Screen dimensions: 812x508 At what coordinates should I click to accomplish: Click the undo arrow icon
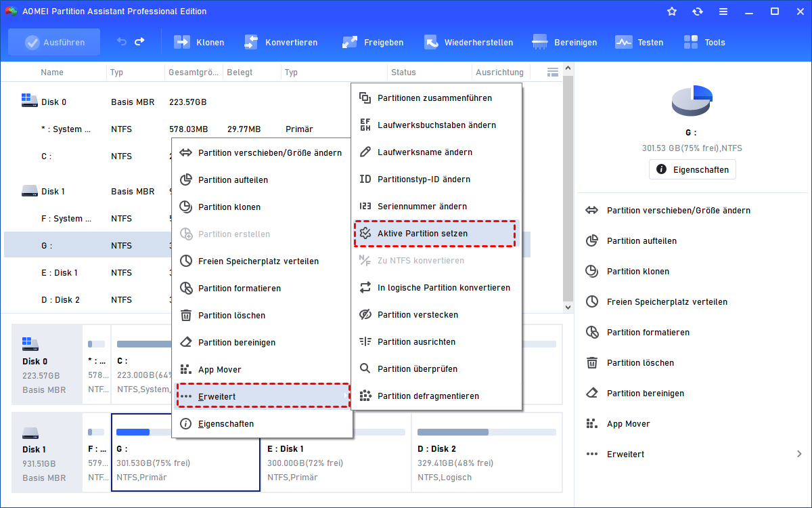[x=122, y=42]
